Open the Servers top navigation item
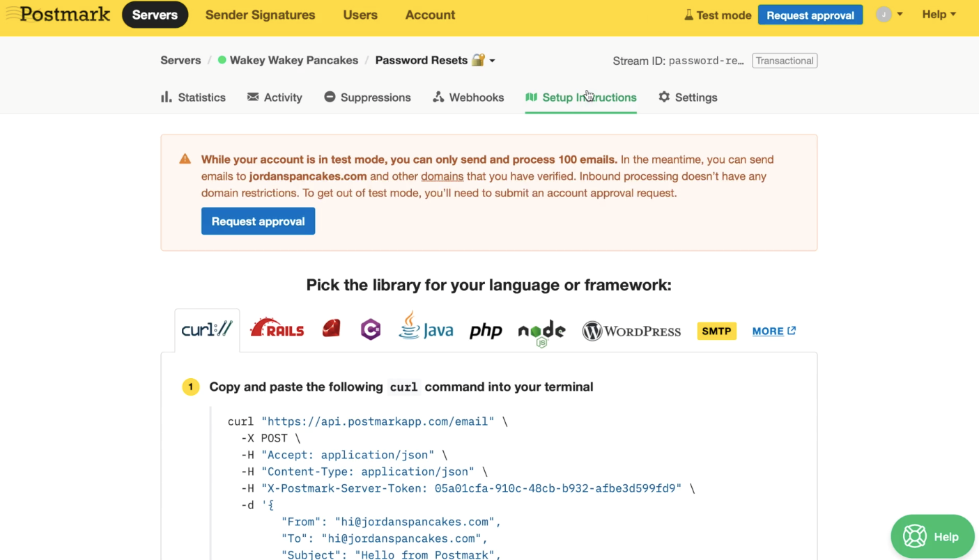Image resolution: width=979 pixels, height=560 pixels. coord(155,15)
